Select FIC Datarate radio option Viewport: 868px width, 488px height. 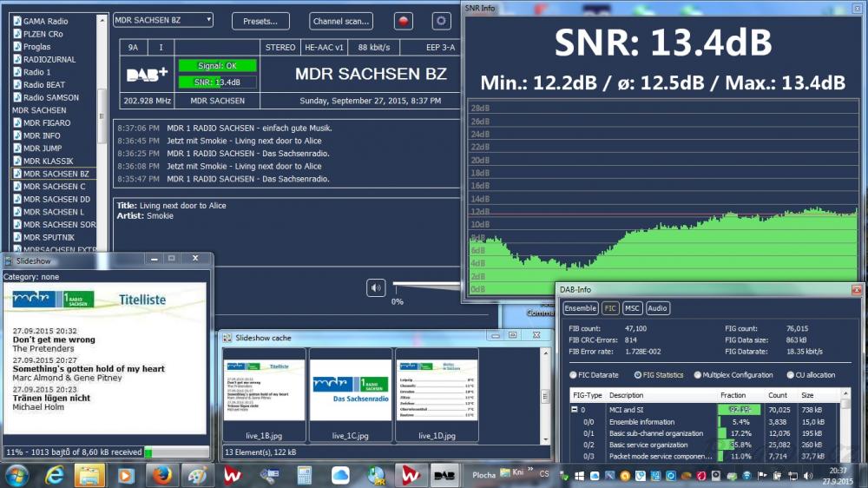click(x=594, y=375)
